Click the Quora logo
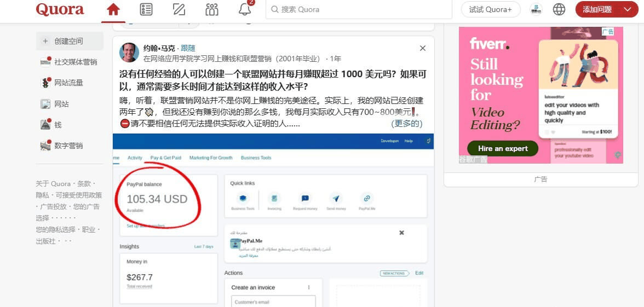 [60, 9]
